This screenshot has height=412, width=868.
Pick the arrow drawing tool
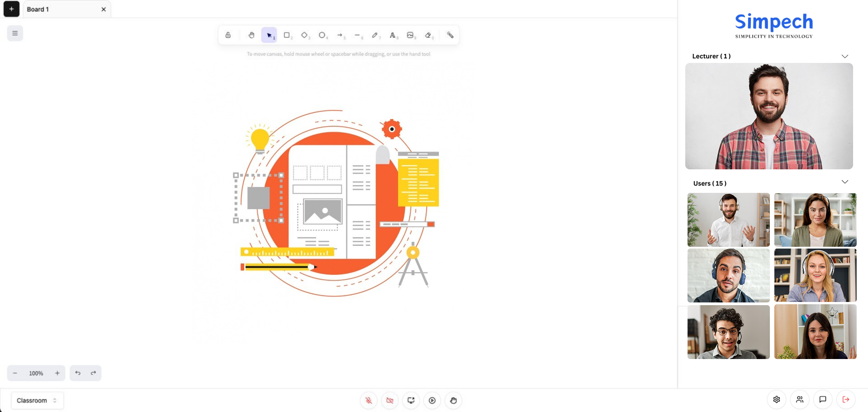(340, 35)
